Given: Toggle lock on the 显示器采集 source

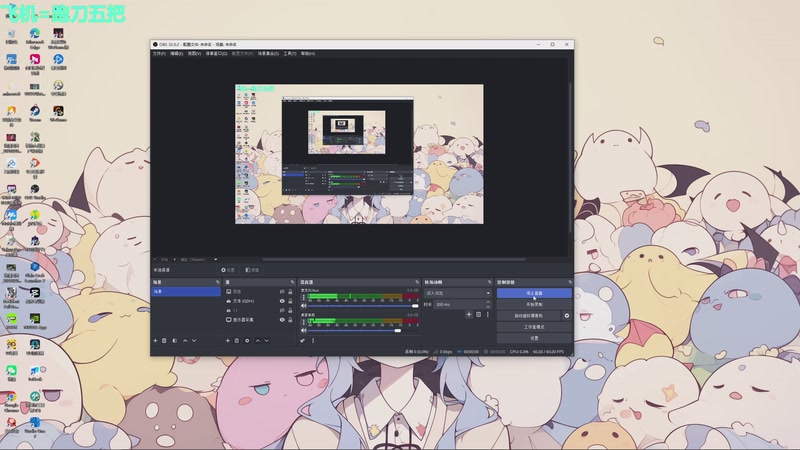Looking at the screenshot, I should (290, 320).
